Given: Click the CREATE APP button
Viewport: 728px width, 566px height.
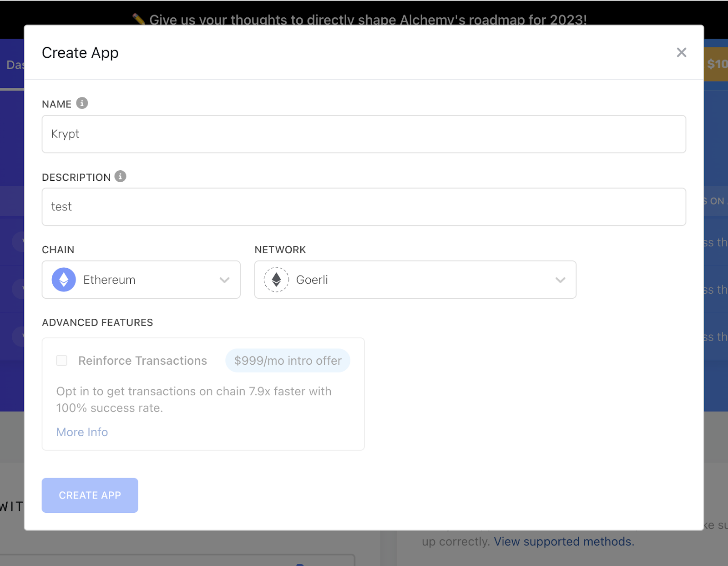Looking at the screenshot, I should (x=90, y=495).
